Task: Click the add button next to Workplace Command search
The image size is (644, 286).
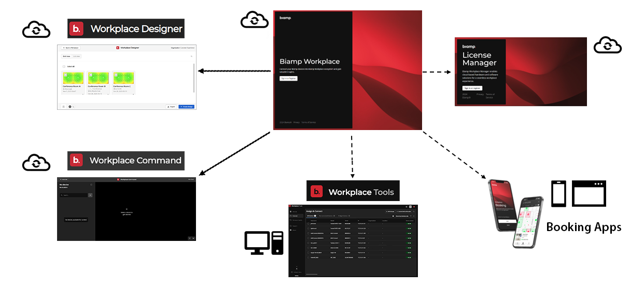Action: [x=90, y=195]
